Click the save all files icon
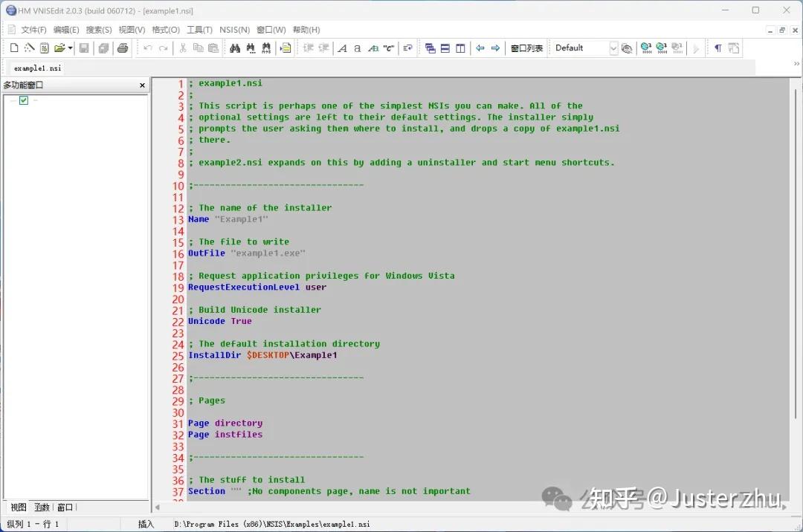The width and height of the screenshot is (803, 532). [103, 48]
